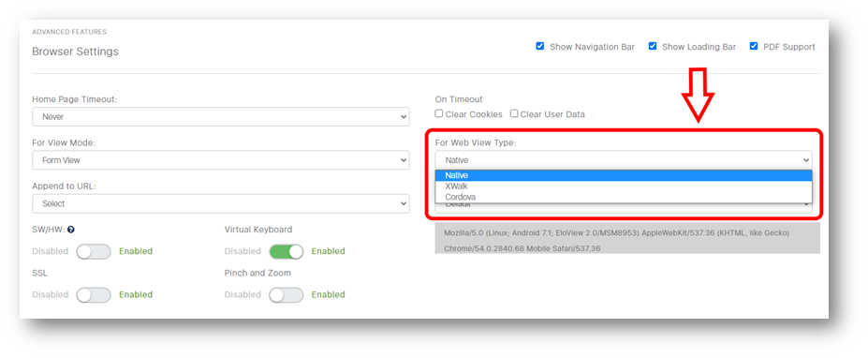Select Cordova in the web view list
Screen dimensions: 868x358
624,197
